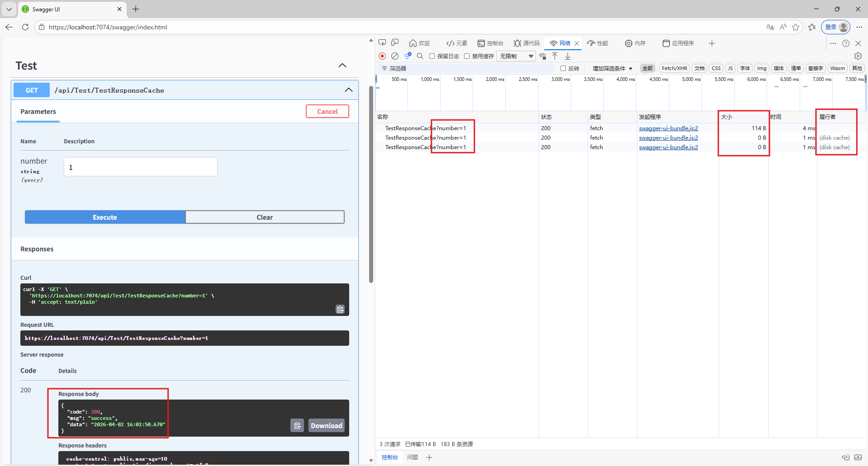This screenshot has height=466, width=868.
Task: Switch to the 应用程序 DevTools tab
Action: click(x=678, y=43)
